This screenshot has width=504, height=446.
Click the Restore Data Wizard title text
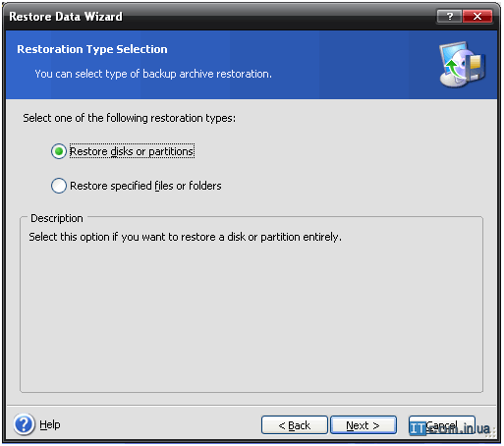tap(66, 17)
